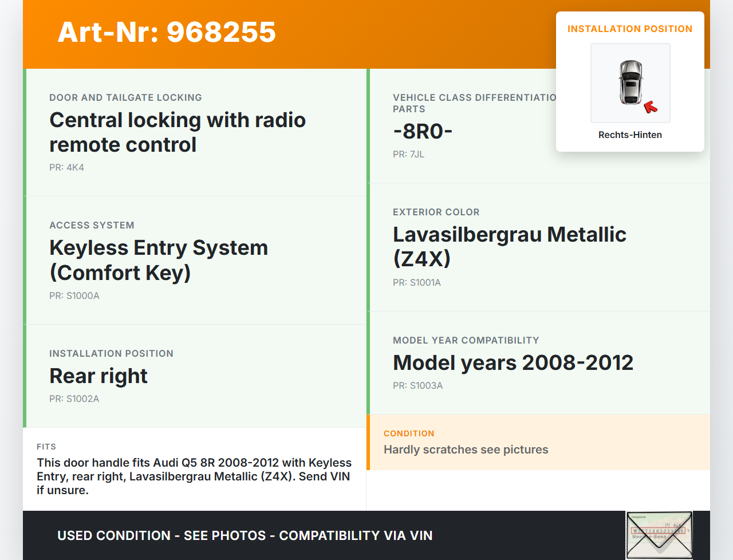The height and width of the screenshot is (560, 733).
Task: Click the top-view car image
Action: point(630,82)
